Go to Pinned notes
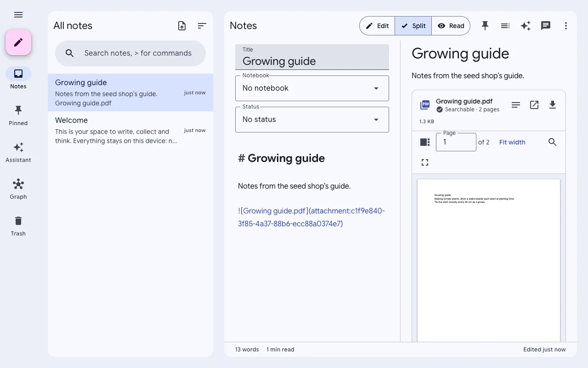Image resolution: width=588 pixels, height=368 pixels. (18, 115)
